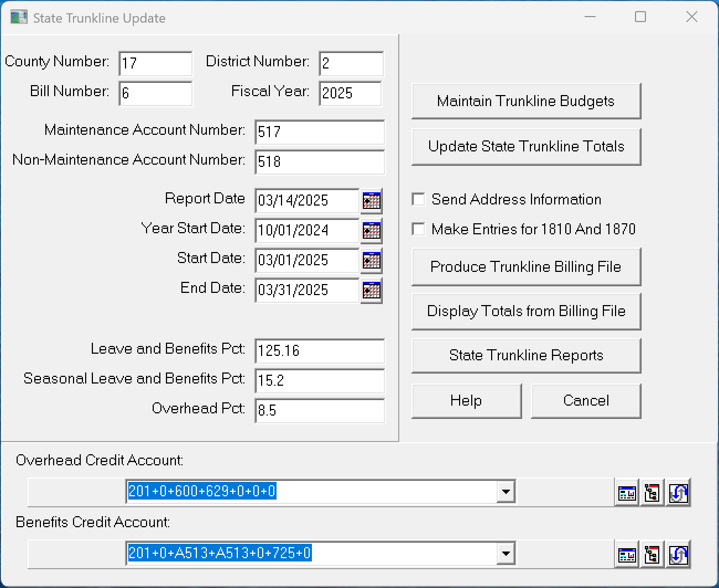Click the Year Start Date text field
The width and height of the screenshot is (719, 588).
307,230
